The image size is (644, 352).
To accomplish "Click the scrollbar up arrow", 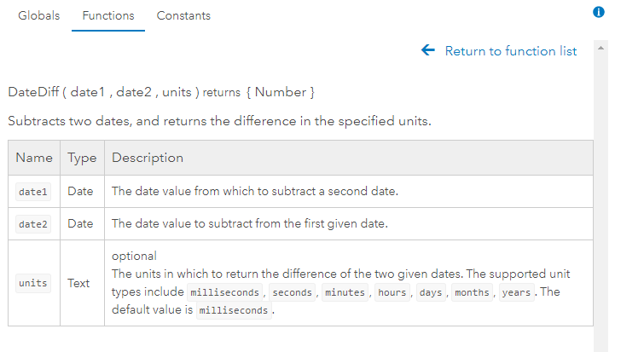I will tap(600, 48).
